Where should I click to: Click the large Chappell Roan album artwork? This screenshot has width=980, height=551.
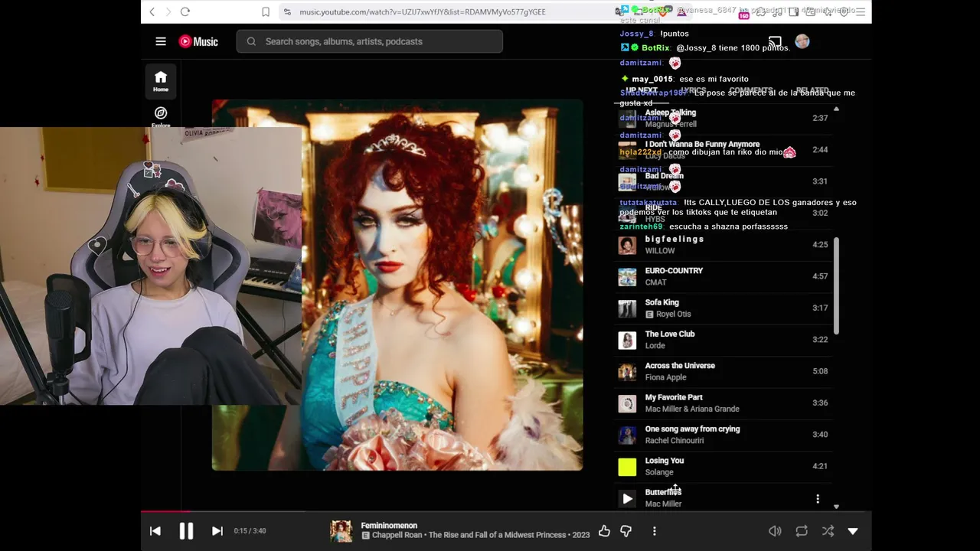(397, 285)
